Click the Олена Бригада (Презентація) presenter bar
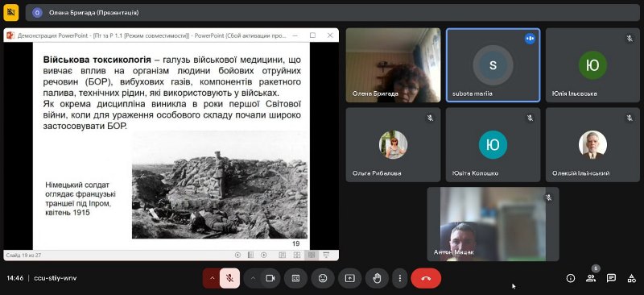The width and height of the screenshot is (644, 295). pyautogui.click(x=332, y=12)
